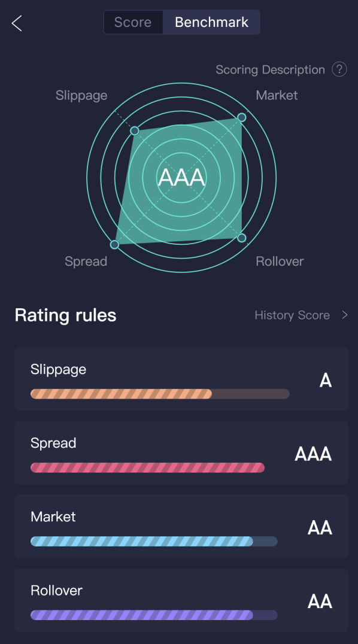358x644 pixels.
Task: Open the History Score chevron arrow
Action: tap(345, 315)
